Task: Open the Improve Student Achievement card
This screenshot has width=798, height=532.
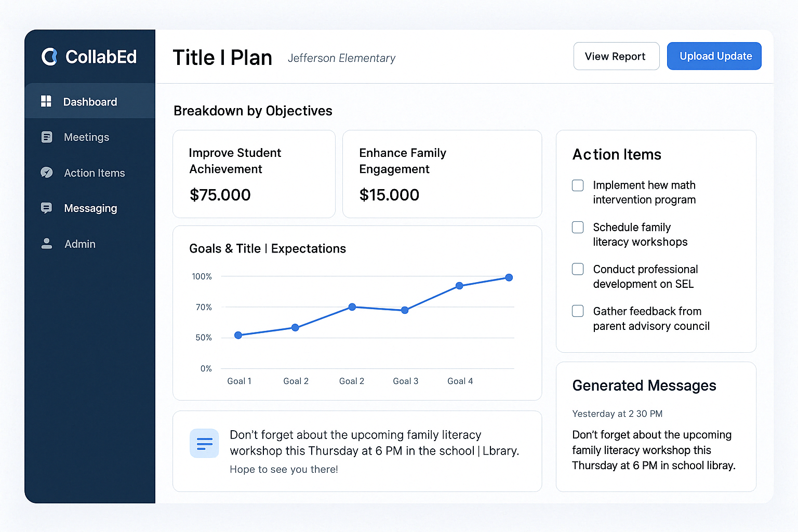Action: 254,174
